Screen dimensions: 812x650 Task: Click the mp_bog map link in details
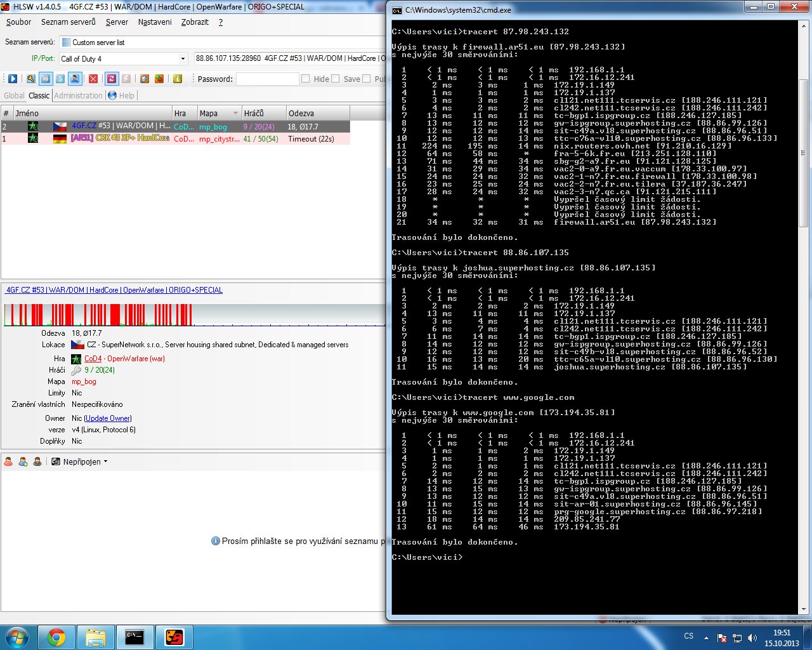coord(84,381)
